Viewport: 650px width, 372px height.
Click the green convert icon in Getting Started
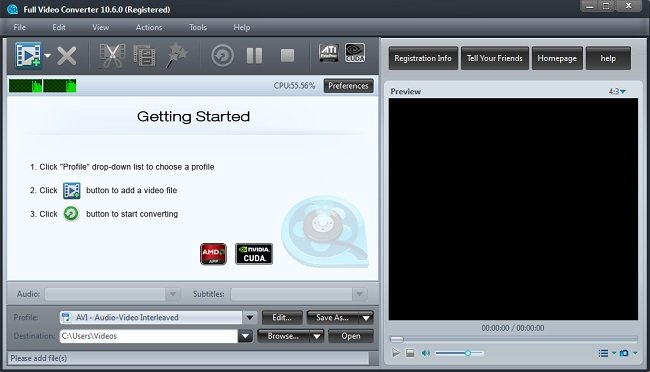tap(71, 214)
